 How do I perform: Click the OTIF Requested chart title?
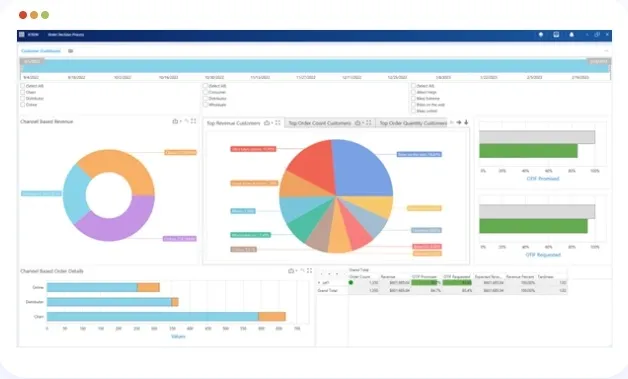click(543, 255)
